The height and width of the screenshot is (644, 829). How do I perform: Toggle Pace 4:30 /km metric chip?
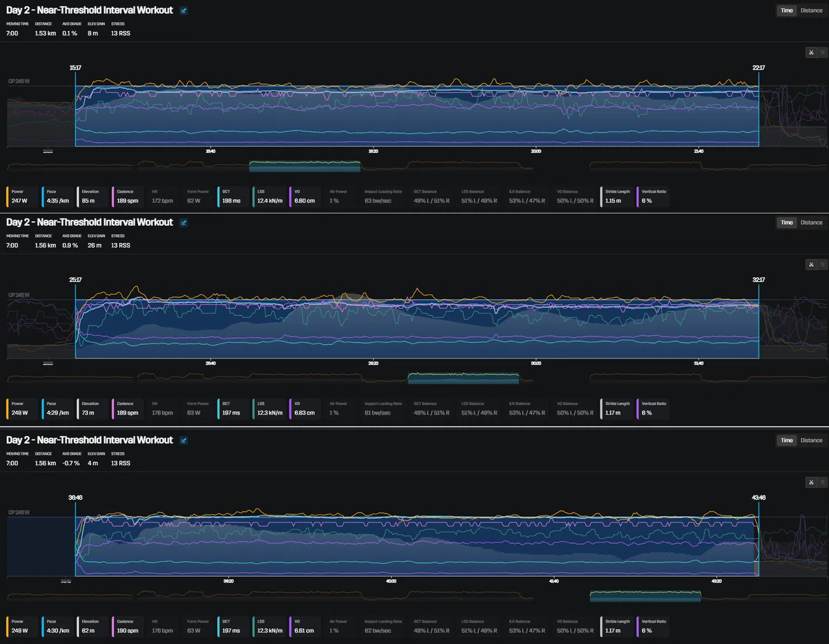57,627
